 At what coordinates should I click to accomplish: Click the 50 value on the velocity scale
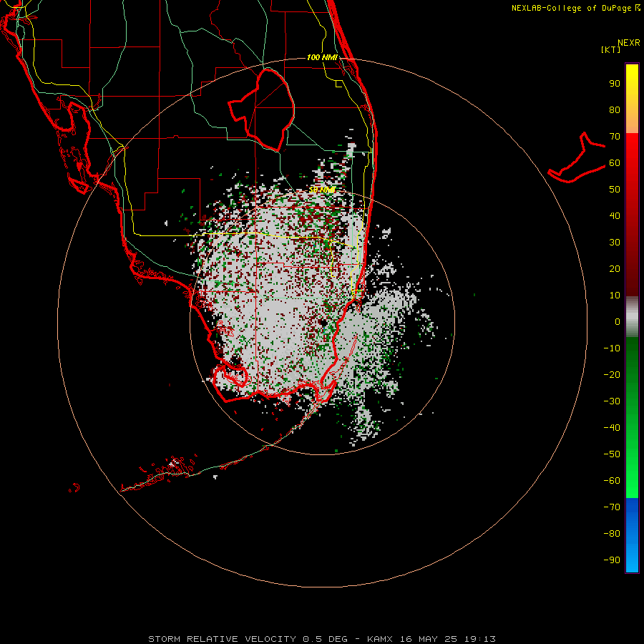tap(615, 190)
